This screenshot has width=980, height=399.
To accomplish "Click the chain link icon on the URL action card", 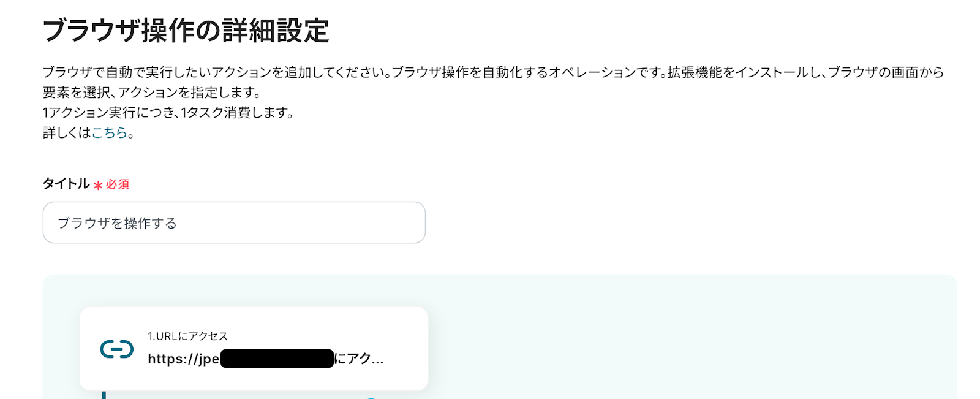I will coord(116,350).
